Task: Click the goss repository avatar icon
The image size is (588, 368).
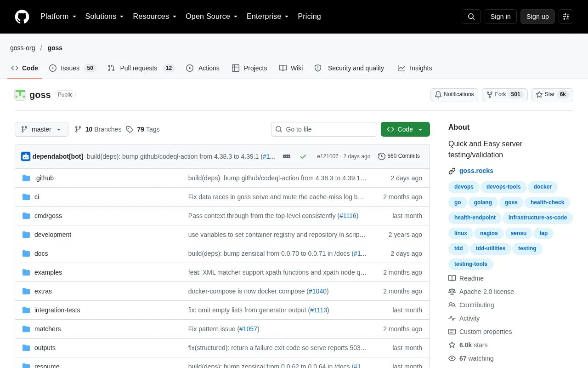Action: [x=20, y=95]
